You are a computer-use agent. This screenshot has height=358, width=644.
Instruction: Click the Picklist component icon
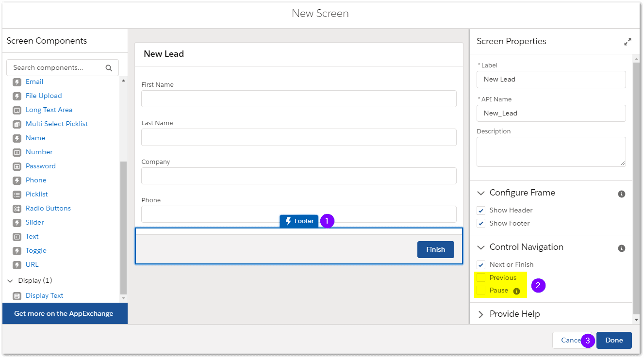[x=17, y=195]
